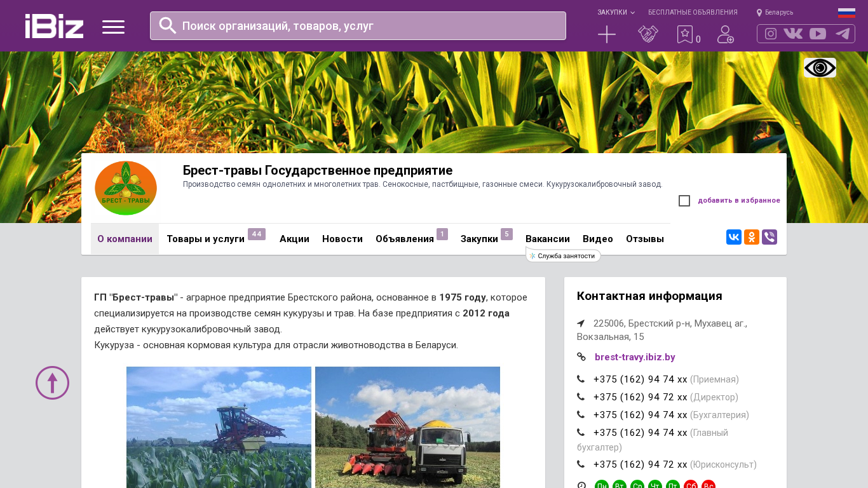Toggle the accessibility eye view mode
The height and width of the screenshot is (488, 868).
point(820,67)
